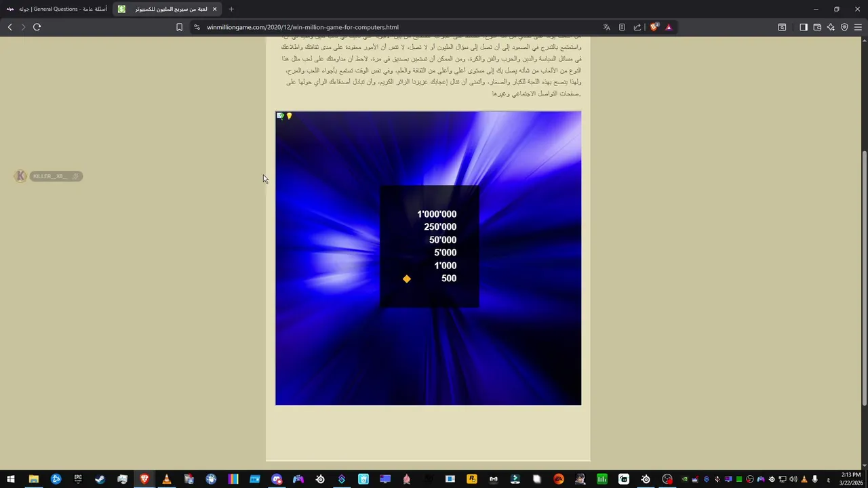Select the winmilliongame tab with dollar icon
Viewport: 868px width, 488px height.
tap(167, 9)
